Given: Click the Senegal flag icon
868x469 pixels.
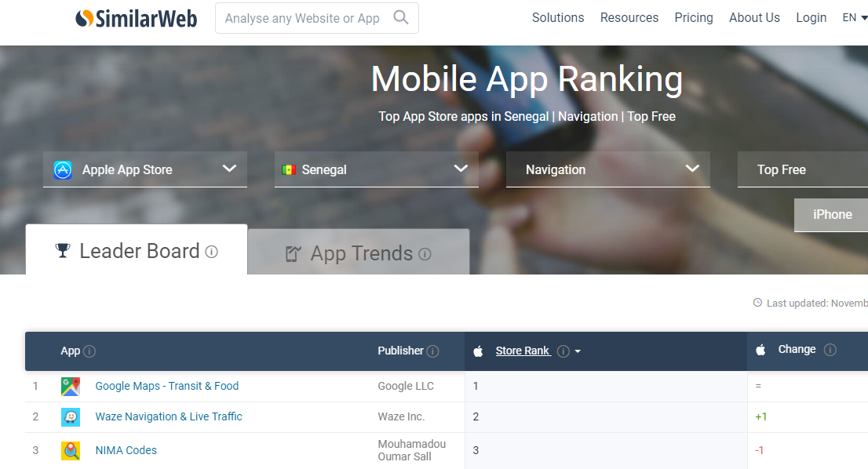Looking at the screenshot, I should tap(288, 169).
